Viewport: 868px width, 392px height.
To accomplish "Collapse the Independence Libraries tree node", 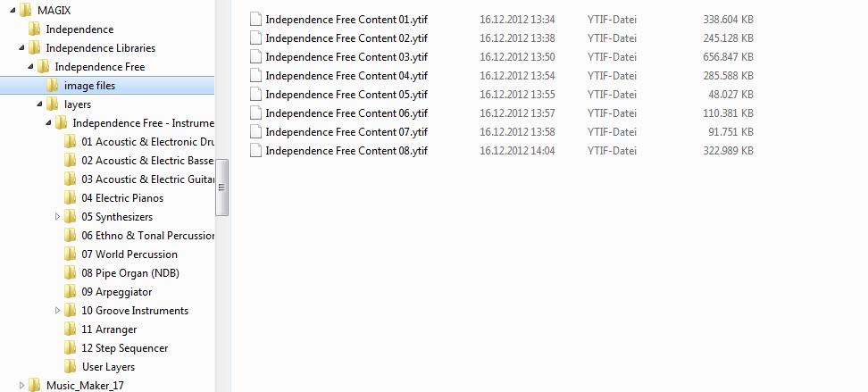I will click(21, 48).
